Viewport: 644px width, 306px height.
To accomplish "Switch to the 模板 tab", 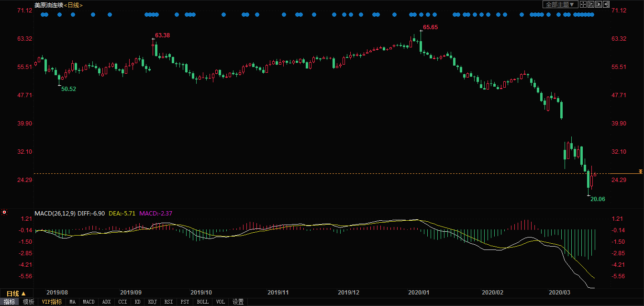I will 28,302.
